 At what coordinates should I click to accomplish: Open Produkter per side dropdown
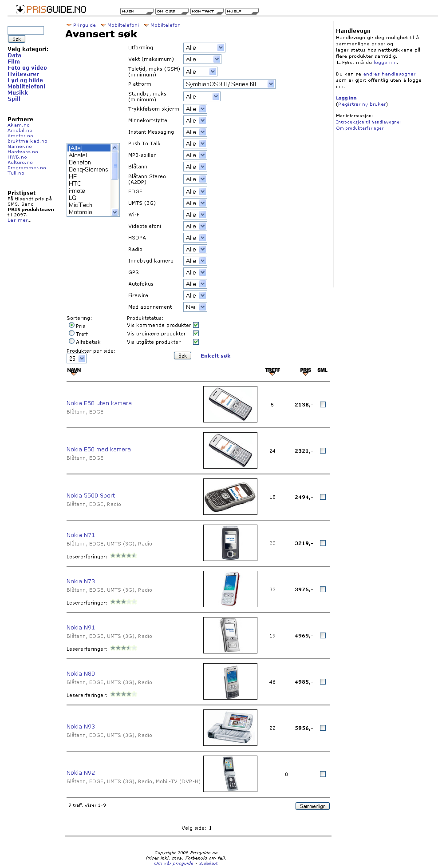[76, 358]
